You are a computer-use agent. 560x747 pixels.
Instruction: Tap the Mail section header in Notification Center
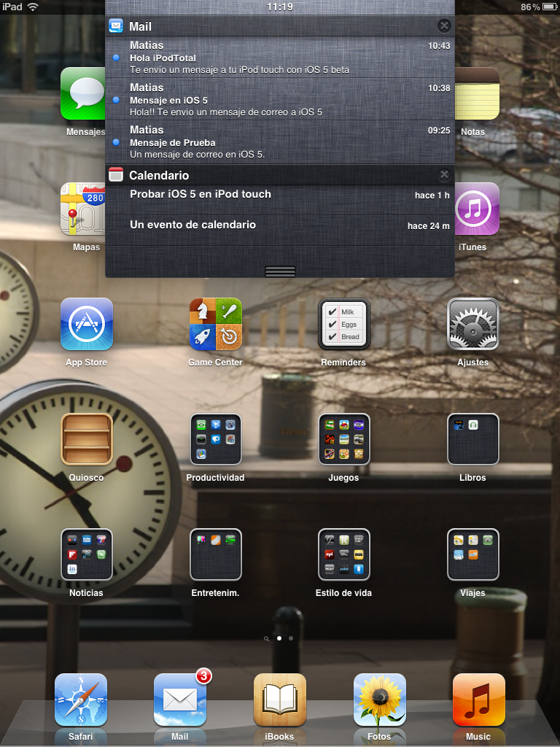280,26
